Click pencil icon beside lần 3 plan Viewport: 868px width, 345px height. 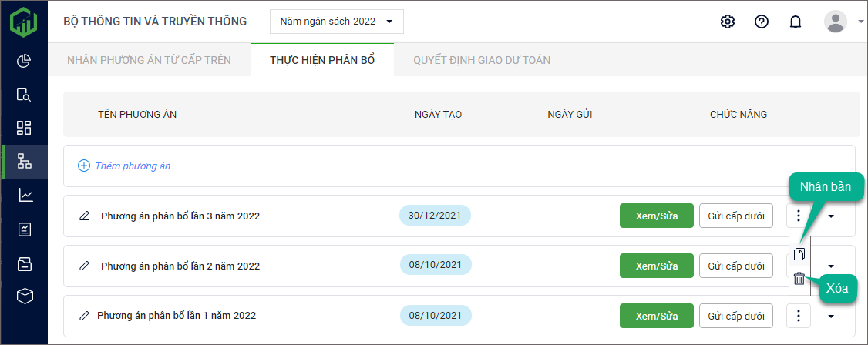pyautogui.click(x=85, y=216)
